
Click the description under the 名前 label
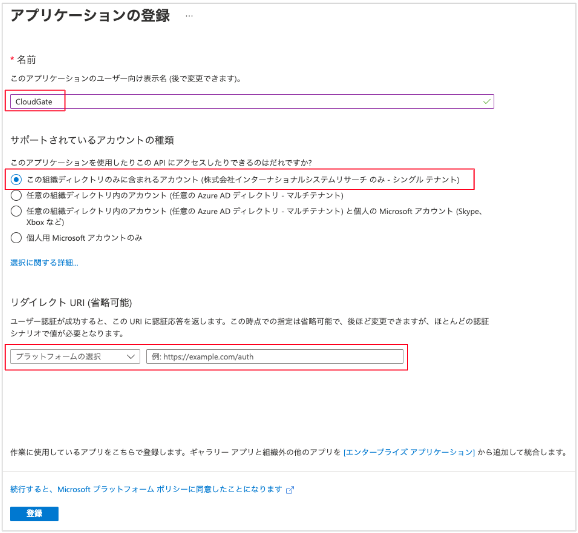pyautogui.click(x=126, y=79)
